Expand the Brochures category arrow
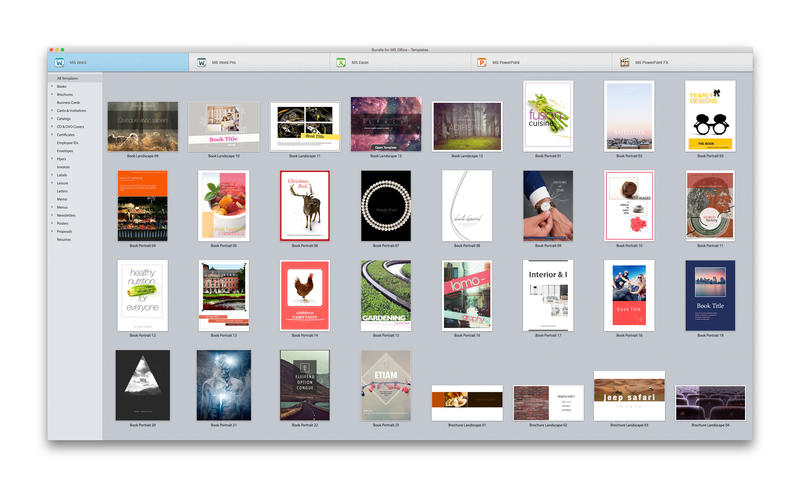800x500 pixels. click(51, 94)
